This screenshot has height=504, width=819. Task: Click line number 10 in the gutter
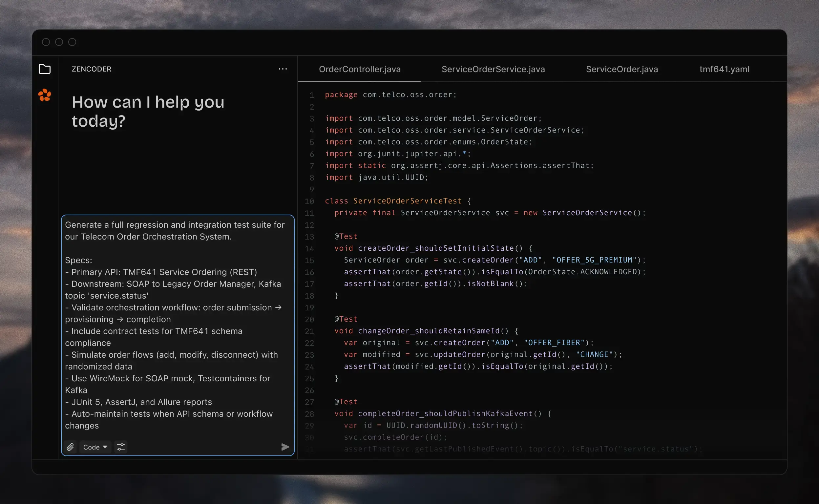tap(309, 201)
